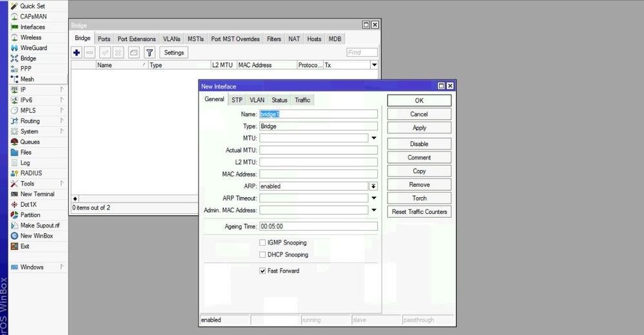
Task: Uncheck the Fast Forward checkbox
Action: 262,271
